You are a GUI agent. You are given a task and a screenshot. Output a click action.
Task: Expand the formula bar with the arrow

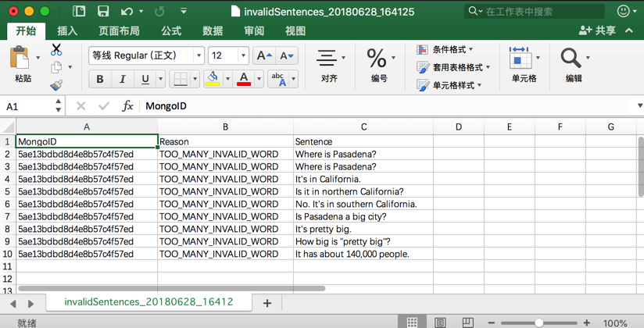639,106
